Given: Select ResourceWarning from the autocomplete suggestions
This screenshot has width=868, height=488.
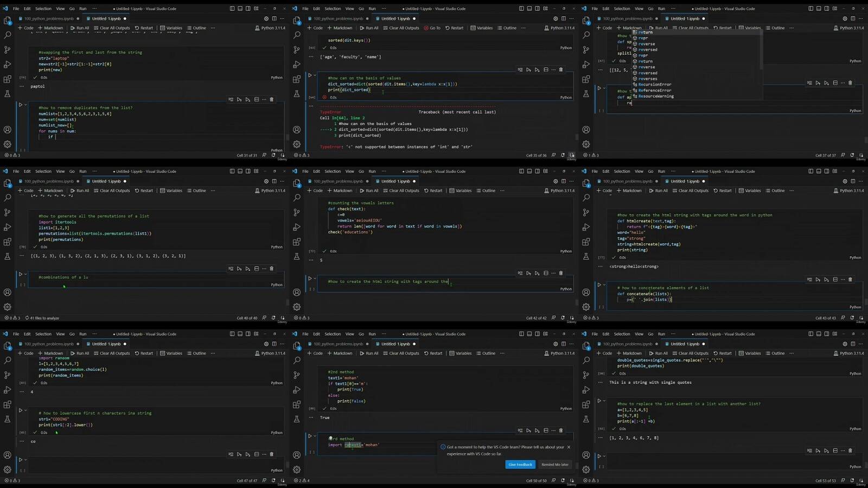Looking at the screenshot, I should click(655, 96).
